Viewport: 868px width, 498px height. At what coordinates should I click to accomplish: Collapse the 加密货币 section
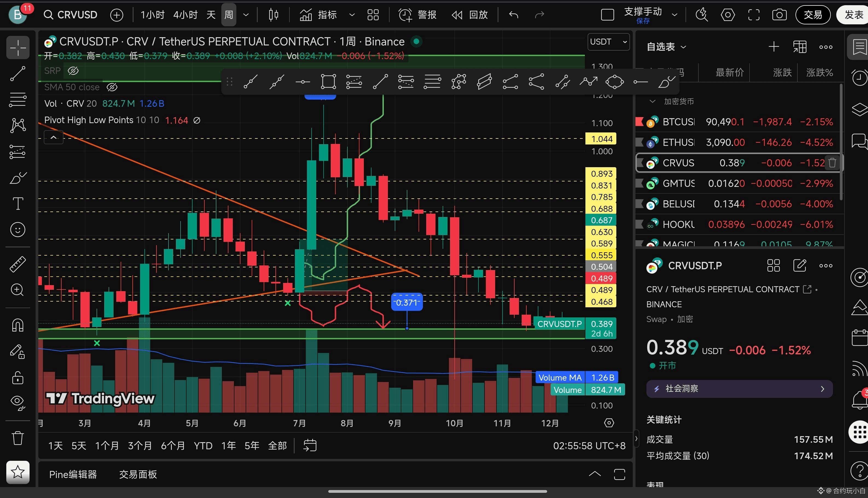pos(653,102)
